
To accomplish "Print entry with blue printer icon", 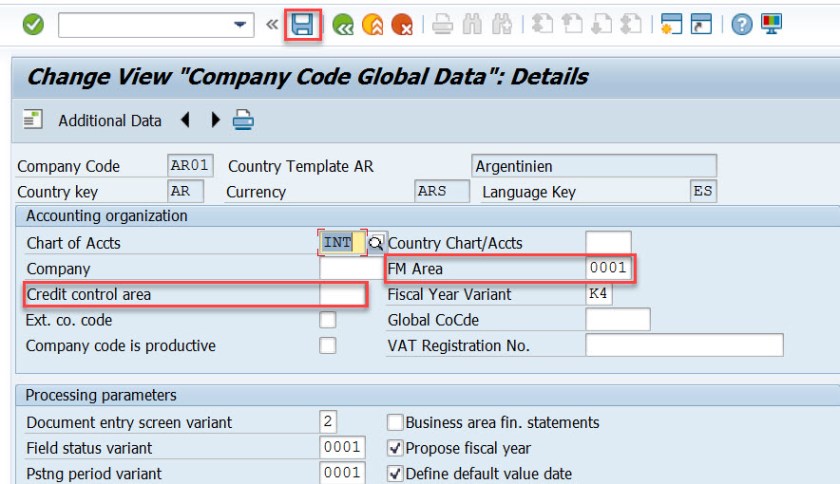I will [243, 120].
